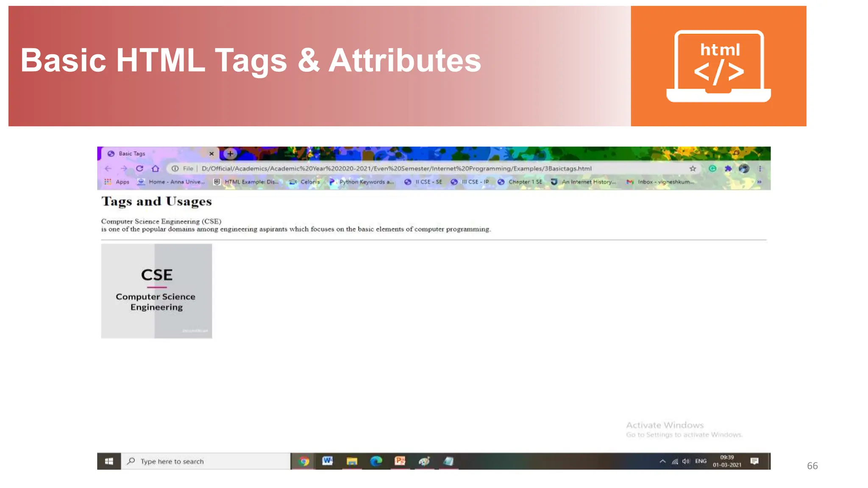868x488 pixels.
Task: Open PowerPoint from the taskbar
Action: pos(400,461)
